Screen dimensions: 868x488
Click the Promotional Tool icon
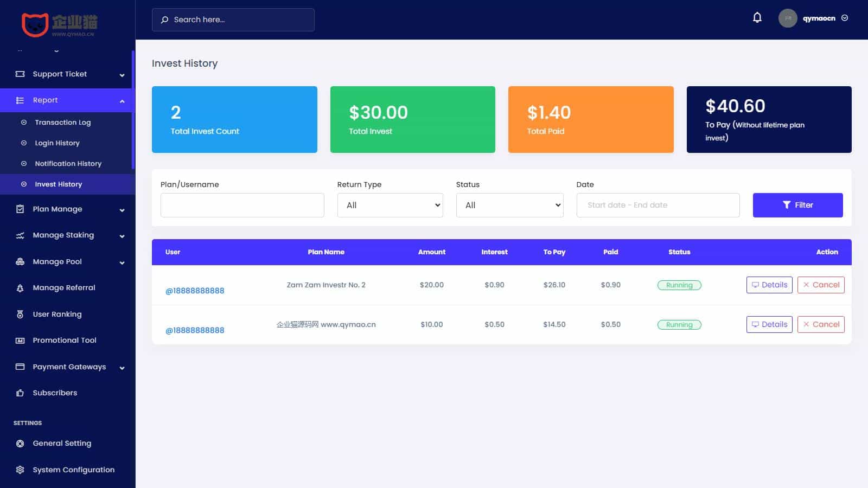pos(20,341)
